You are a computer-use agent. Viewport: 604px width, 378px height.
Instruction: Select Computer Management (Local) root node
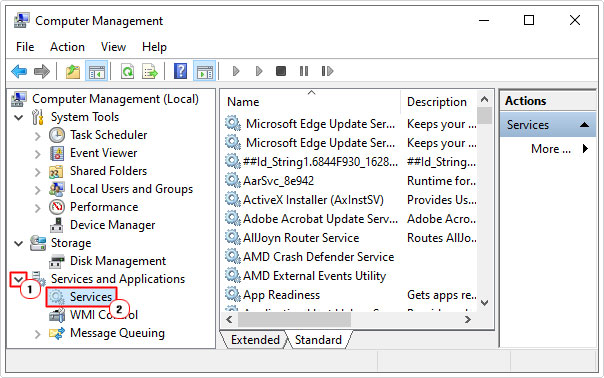[115, 99]
